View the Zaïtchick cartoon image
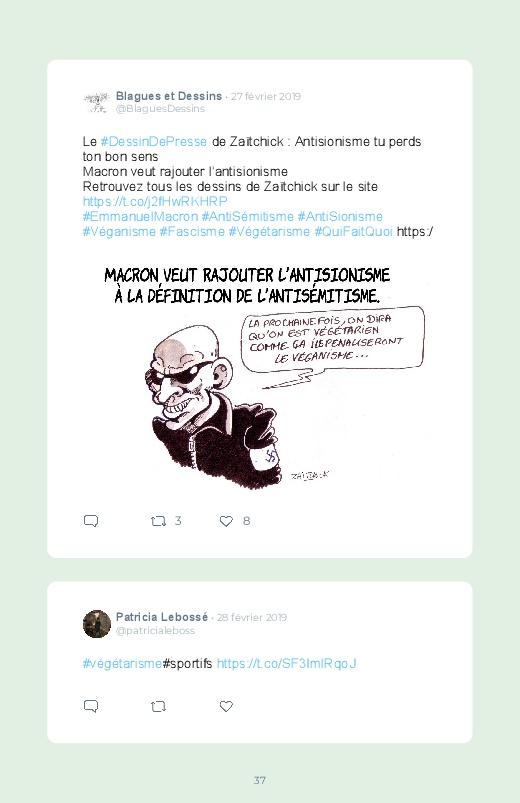 click(x=260, y=377)
